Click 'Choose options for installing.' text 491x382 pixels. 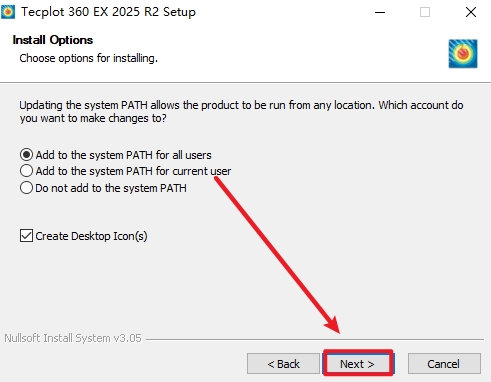[88, 58]
